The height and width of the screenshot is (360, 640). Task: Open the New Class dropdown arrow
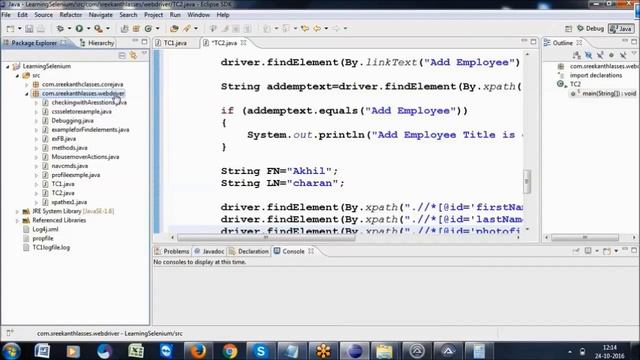click(x=158, y=29)
